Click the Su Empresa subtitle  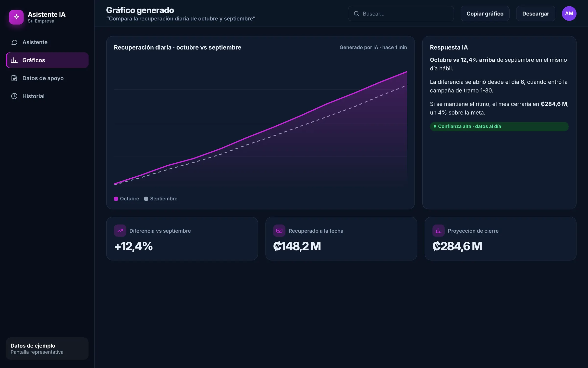41,21
